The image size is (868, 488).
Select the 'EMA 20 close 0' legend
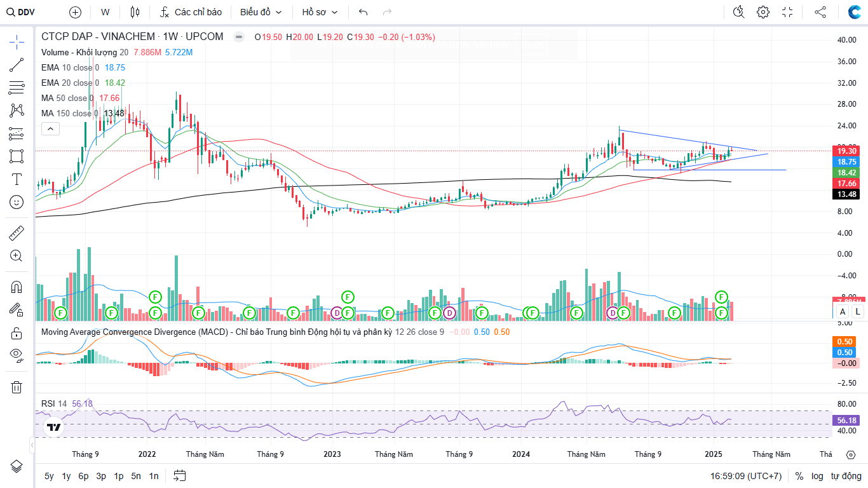click(71, 83)
